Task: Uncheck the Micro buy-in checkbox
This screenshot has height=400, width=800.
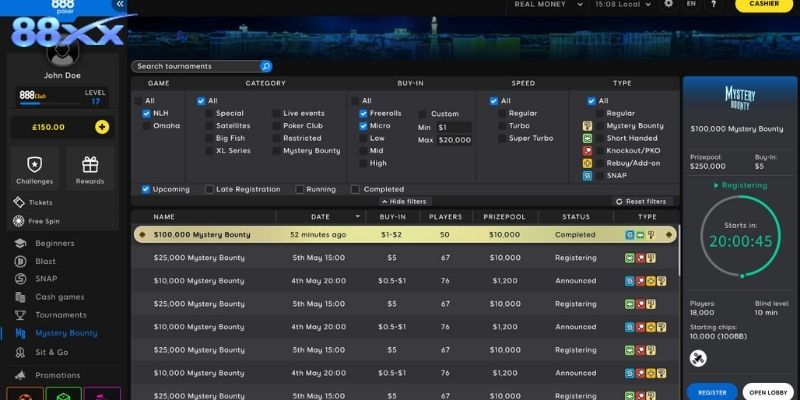Action: pos(363,126)
